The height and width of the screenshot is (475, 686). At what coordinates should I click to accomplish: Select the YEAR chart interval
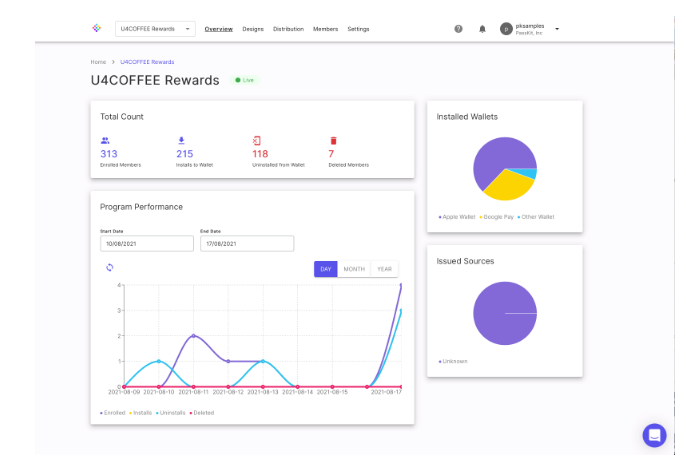pyautogui.click(x=385, y=269)
